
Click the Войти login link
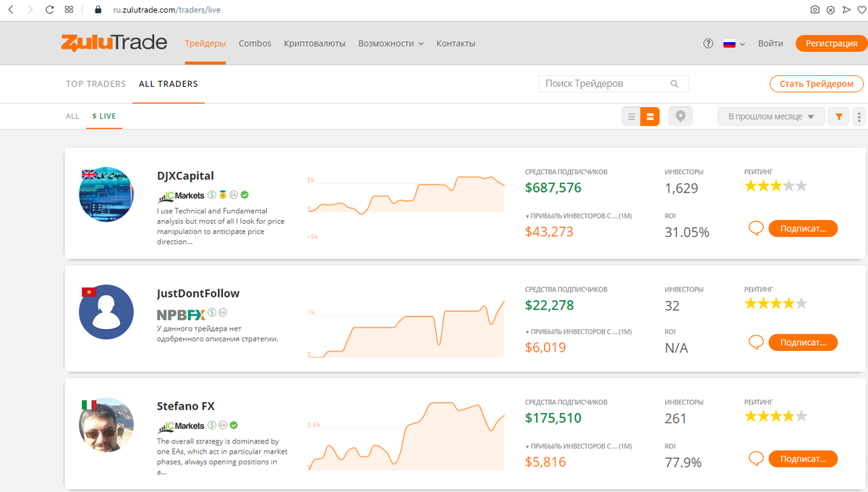click(770, 43)
